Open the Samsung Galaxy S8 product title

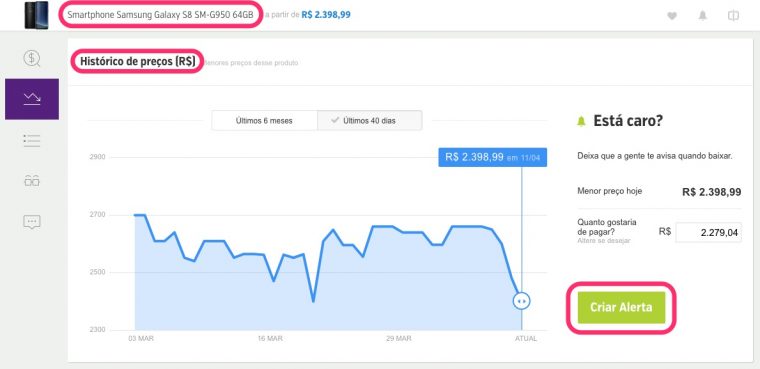(x=160, y=15)
